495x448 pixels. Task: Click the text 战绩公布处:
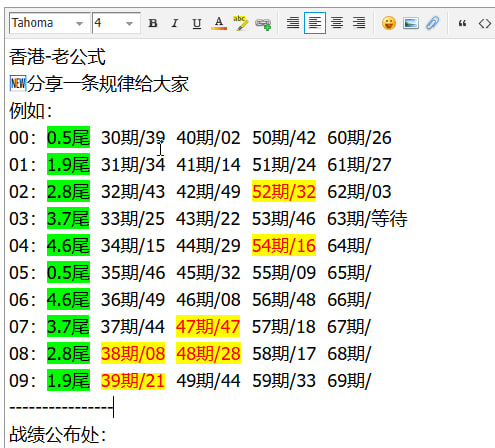57,434
